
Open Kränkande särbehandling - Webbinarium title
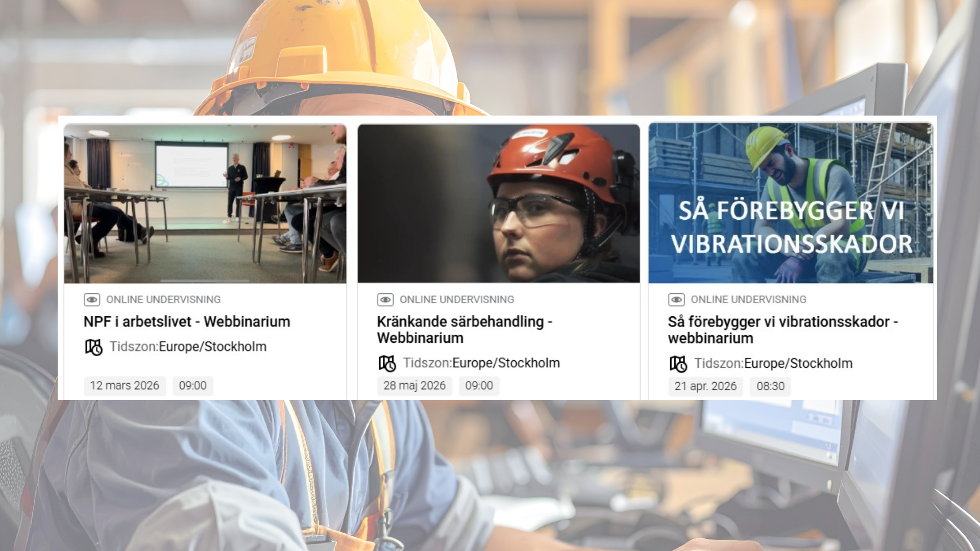click(464, 330)
